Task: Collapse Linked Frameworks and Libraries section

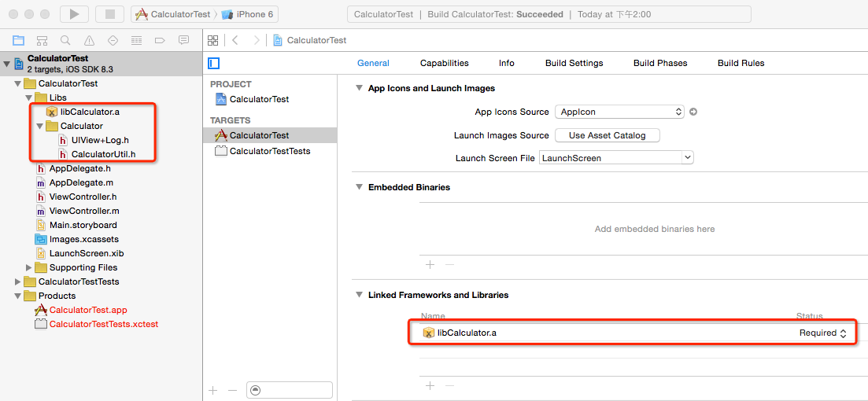Action: (359, 295)
